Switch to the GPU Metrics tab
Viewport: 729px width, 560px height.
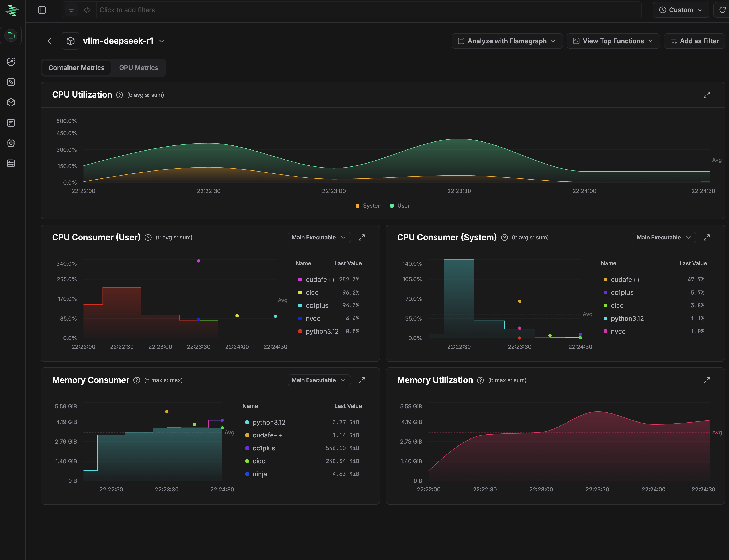coord(139,67)
